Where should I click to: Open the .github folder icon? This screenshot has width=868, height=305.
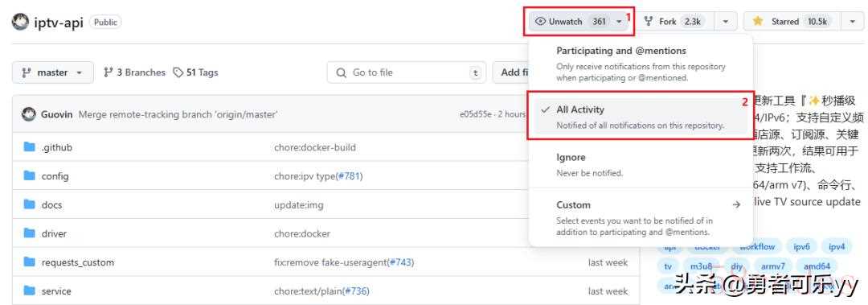(30, 147)
